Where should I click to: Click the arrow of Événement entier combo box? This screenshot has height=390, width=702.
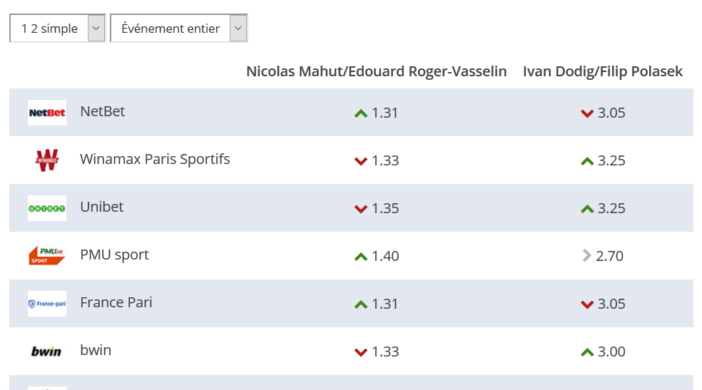coord(238,28)
